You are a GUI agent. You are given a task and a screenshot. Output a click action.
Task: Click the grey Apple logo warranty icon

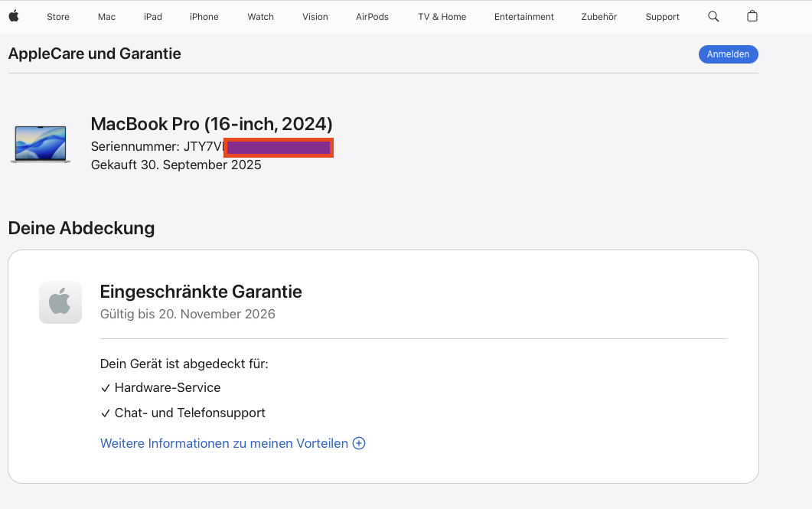[60, 302]
